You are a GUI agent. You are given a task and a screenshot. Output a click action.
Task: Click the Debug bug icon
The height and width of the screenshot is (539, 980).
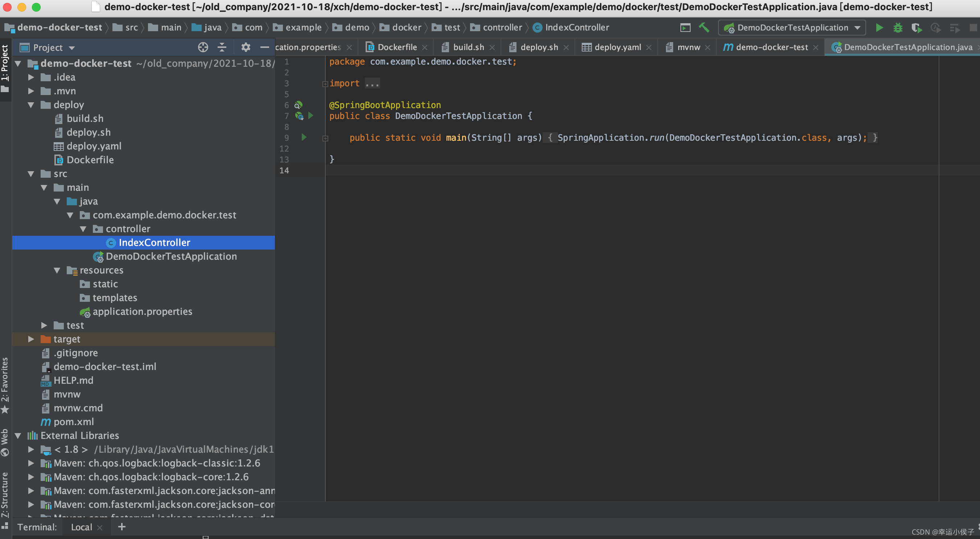pyautogui.click(x=898, y=28)
